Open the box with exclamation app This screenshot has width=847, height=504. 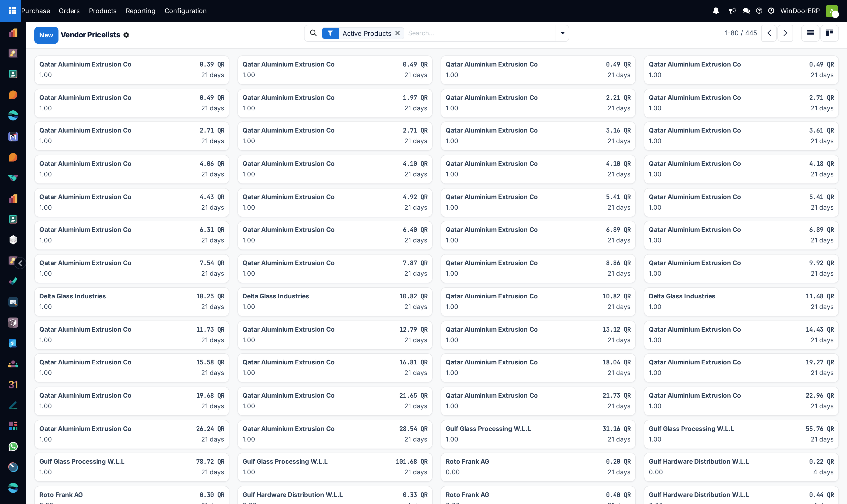pyautogui.click(x=13, y=323)
